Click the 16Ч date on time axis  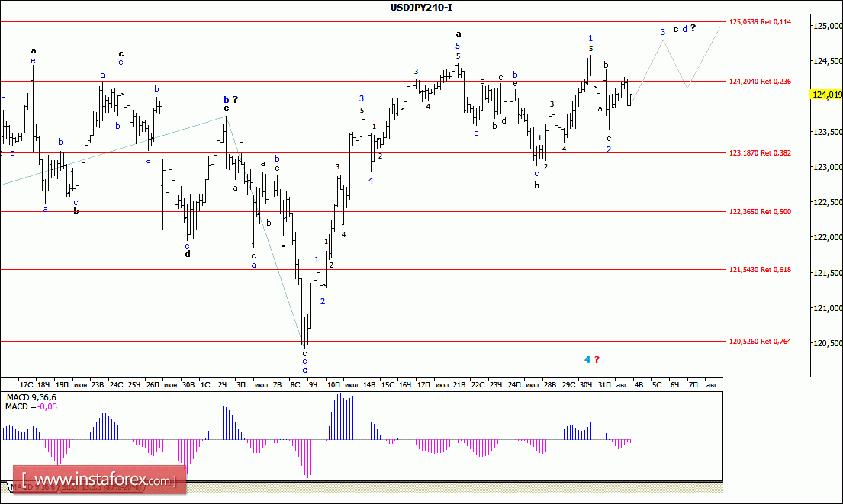pyautogui.click(x=405, y=385)
